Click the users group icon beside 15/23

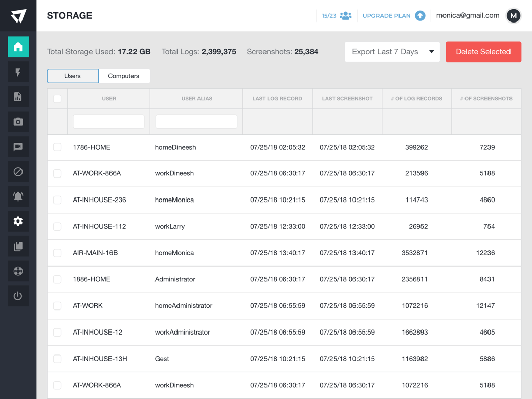(x=345, y=16)
